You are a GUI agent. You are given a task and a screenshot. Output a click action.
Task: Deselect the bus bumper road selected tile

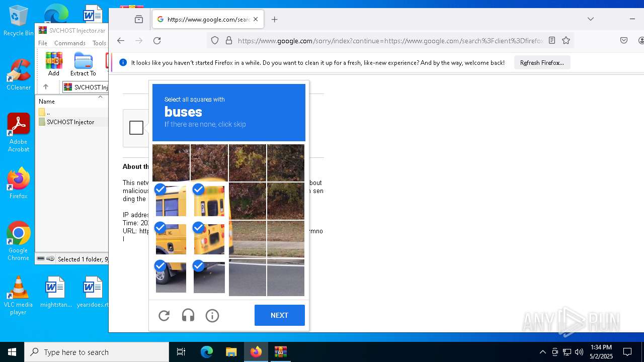209,278
